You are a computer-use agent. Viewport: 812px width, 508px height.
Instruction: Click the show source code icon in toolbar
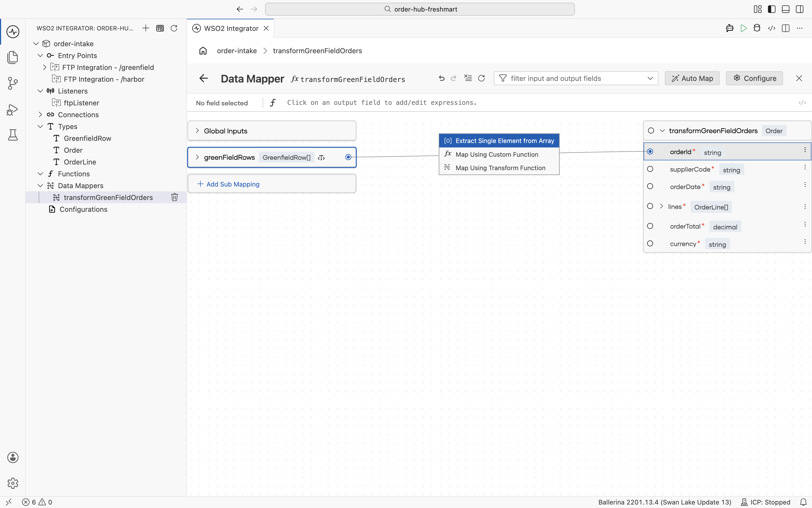point(772,28)
